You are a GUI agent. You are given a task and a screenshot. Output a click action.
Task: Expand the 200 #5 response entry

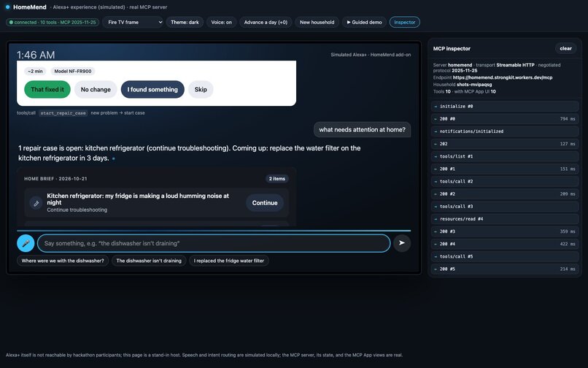(x=505, y=269)
